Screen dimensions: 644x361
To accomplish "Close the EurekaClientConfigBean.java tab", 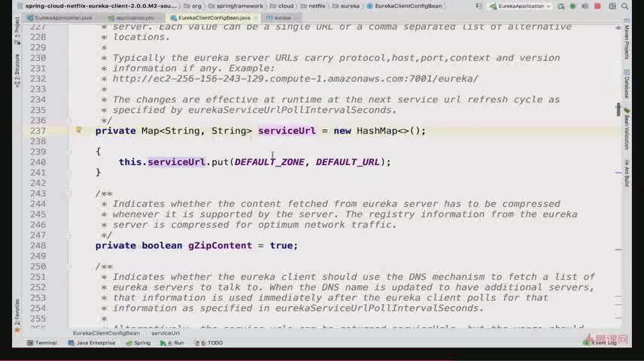I will click(x=256, y=18).
